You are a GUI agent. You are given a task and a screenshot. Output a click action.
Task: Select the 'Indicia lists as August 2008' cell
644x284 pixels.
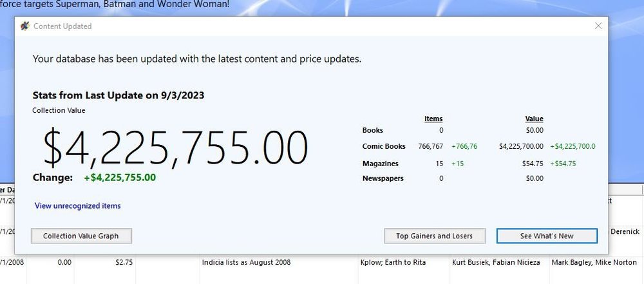pyautogui.click(x=246, y=262)
